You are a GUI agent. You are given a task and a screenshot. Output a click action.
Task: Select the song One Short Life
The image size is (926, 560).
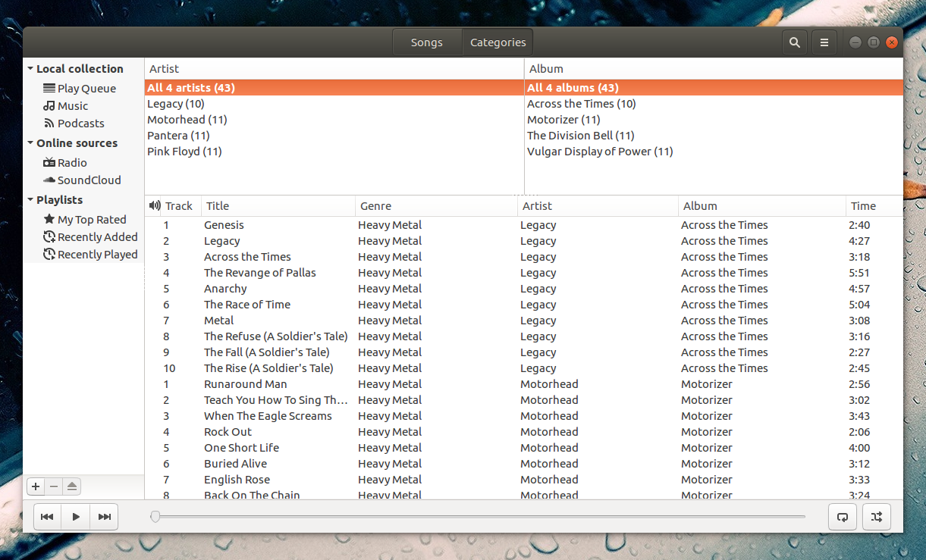coord(524,448)
